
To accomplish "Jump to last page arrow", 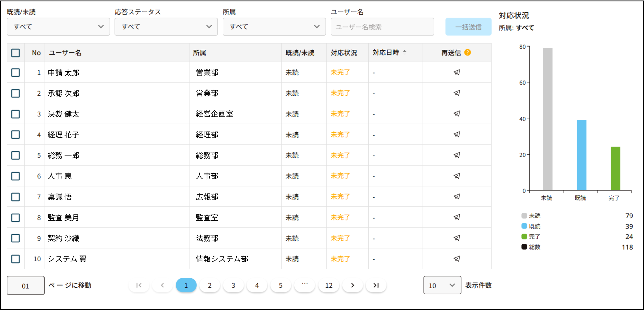I will tap(376, 285).
